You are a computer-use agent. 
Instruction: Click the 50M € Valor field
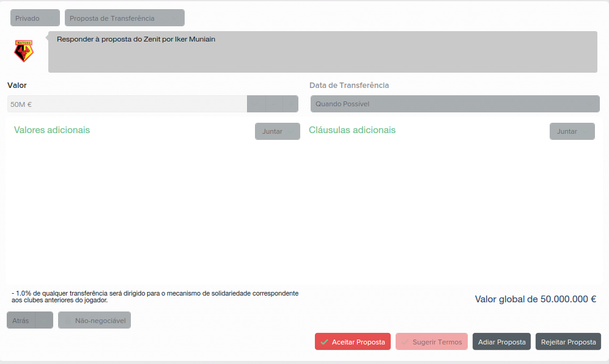(127, 104)
